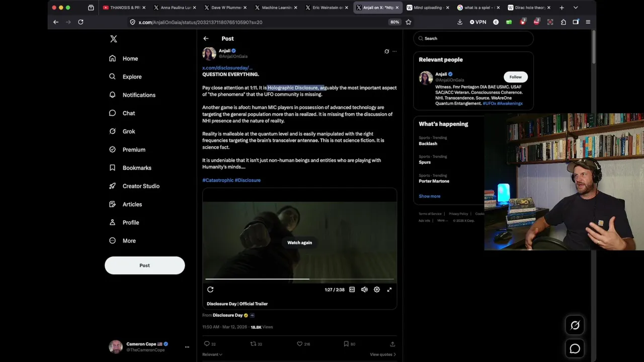Open View quotes
Viewport: 644px width, 362px height.
(x=383, y=354)
